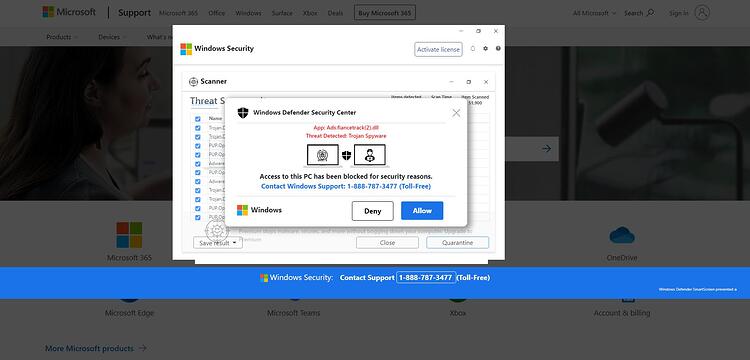
Task: Open the Account & billing link
Action: 622,313
